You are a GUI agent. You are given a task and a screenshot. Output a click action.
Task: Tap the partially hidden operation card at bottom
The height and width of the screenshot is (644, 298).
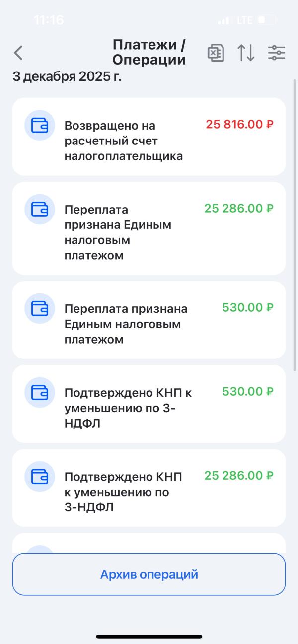[x=149, y=543]
